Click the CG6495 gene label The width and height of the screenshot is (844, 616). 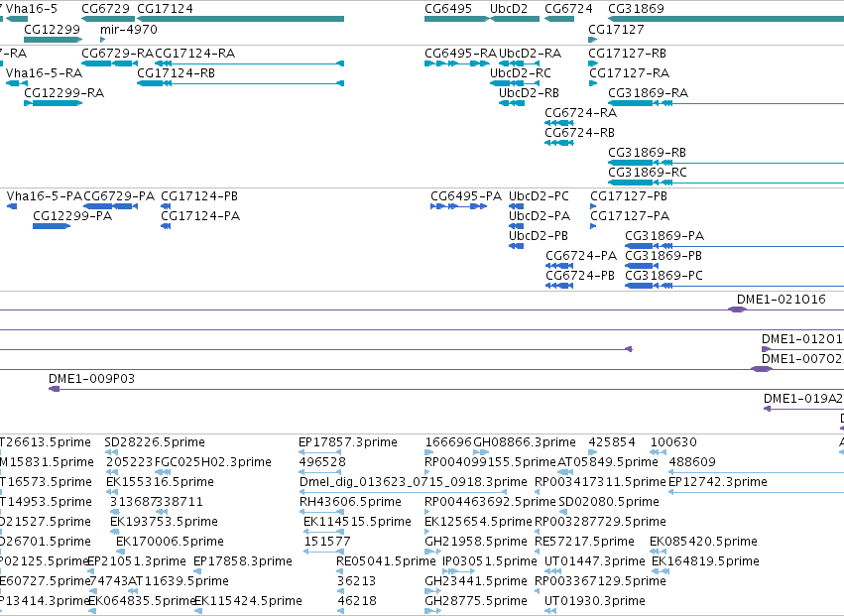click(448, 9)
